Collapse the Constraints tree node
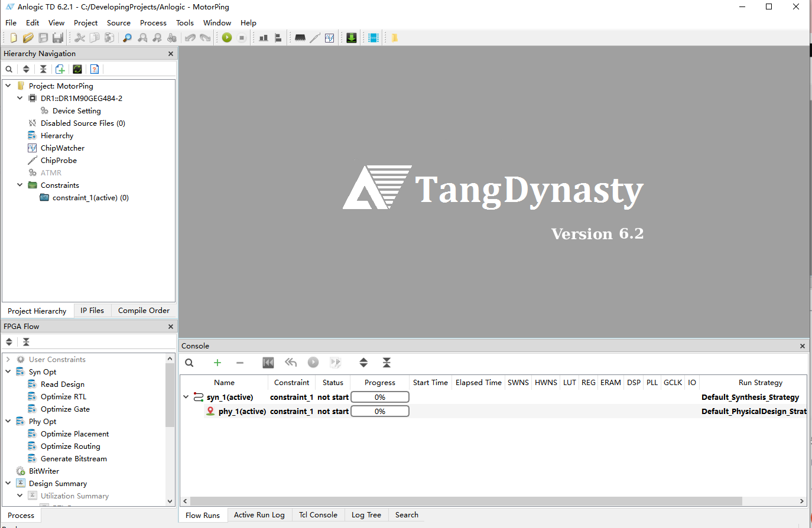This screenshot has width=812, height=528. click(20, 185)
